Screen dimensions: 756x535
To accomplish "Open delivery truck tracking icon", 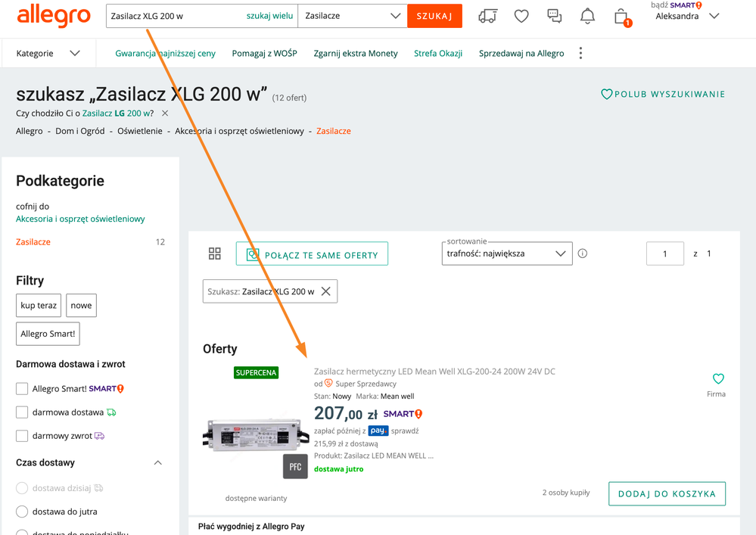I will pos(487,16).
